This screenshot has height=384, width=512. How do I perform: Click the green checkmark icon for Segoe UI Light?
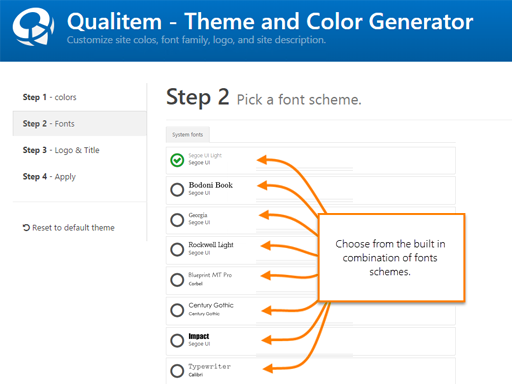click(x=177, y=160)
